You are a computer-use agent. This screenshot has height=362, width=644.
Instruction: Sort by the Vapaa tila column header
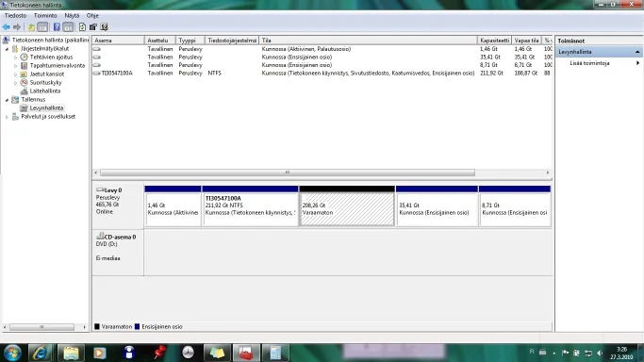point(526,41)
